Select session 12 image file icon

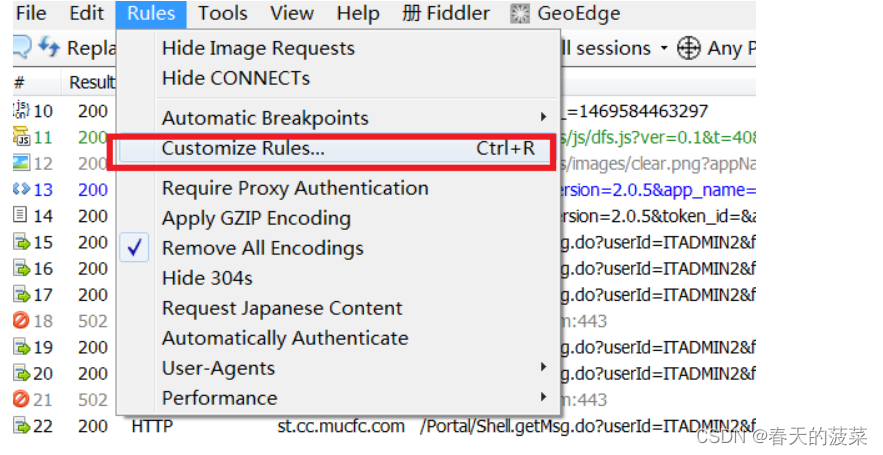[21, 163]
